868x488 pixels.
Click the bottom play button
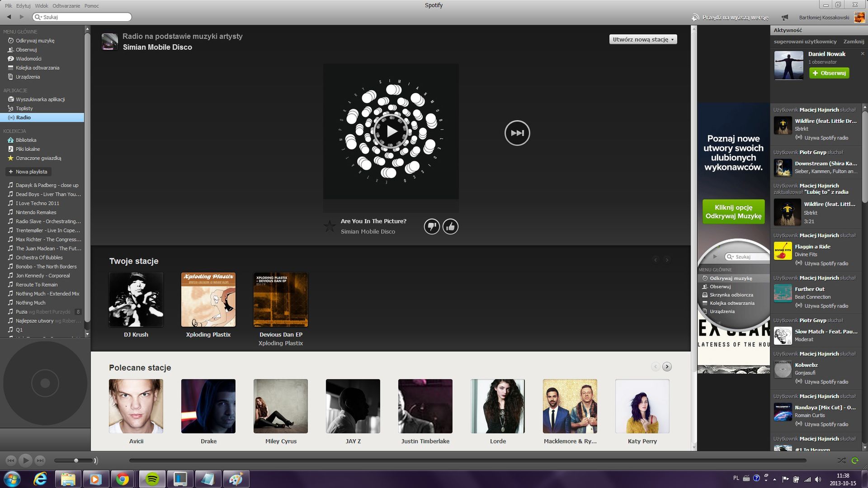click(25, 460)
